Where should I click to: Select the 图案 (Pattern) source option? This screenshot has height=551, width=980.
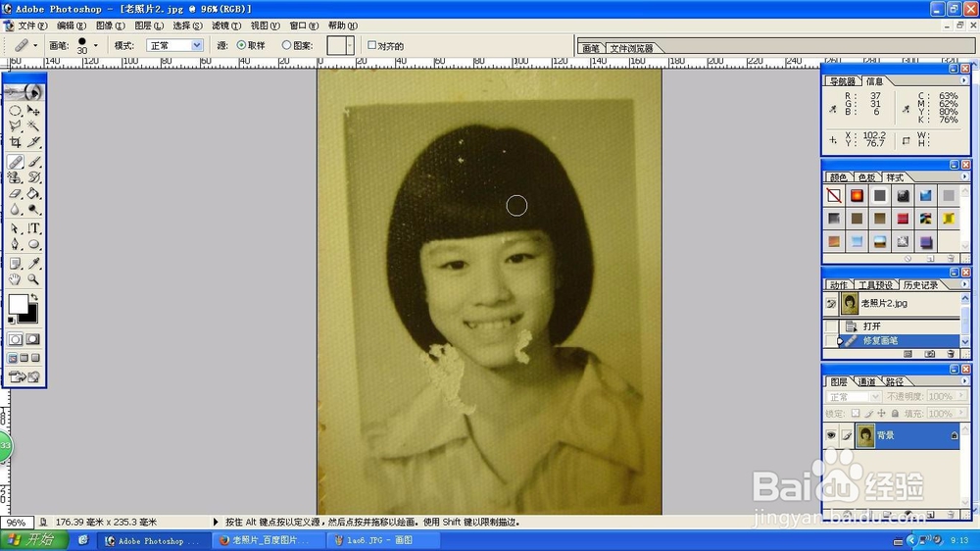coord(286,45)
